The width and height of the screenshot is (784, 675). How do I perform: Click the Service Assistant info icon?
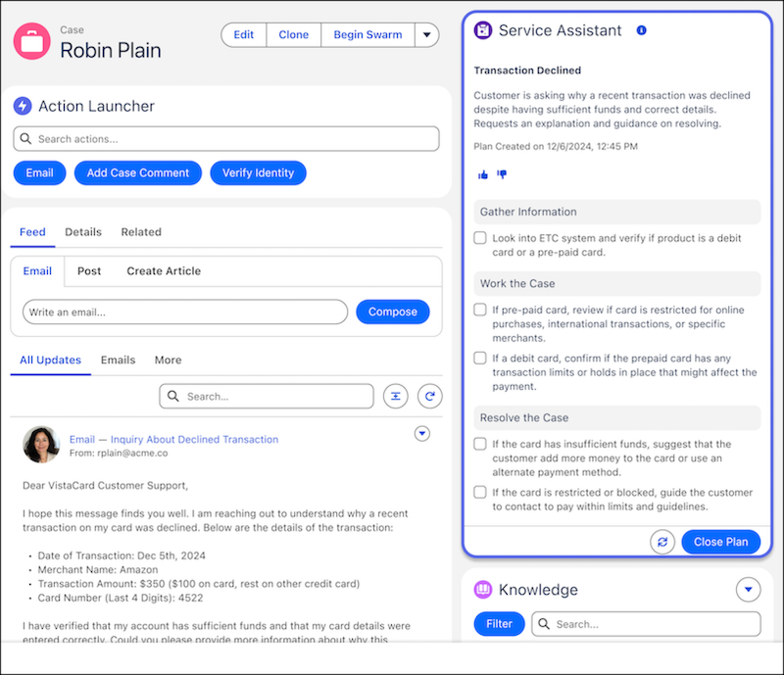(641, 31)
